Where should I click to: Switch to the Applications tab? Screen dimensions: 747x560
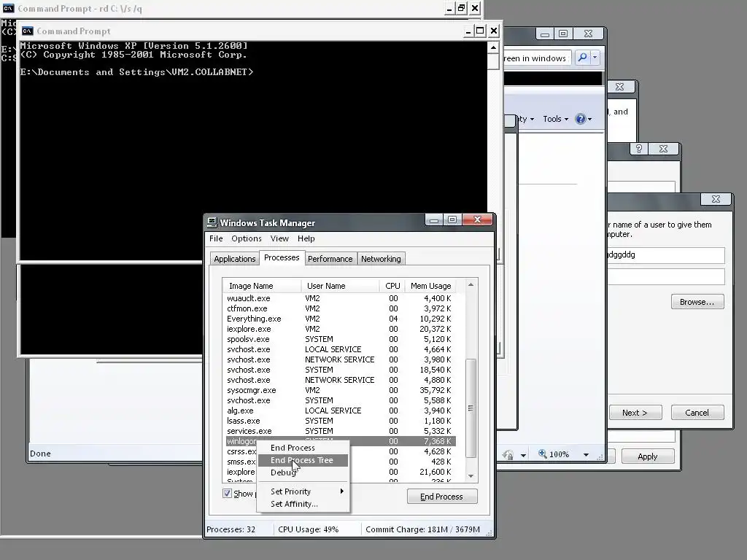click(x=234, y=259)
